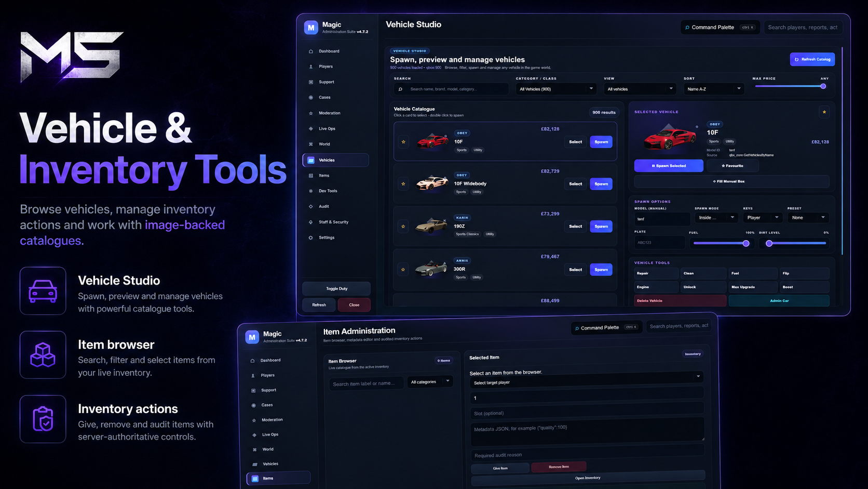Click the Support icon in Vehicle Studio sidebar
The image size is (868, 489).
(x=311, y=82)
